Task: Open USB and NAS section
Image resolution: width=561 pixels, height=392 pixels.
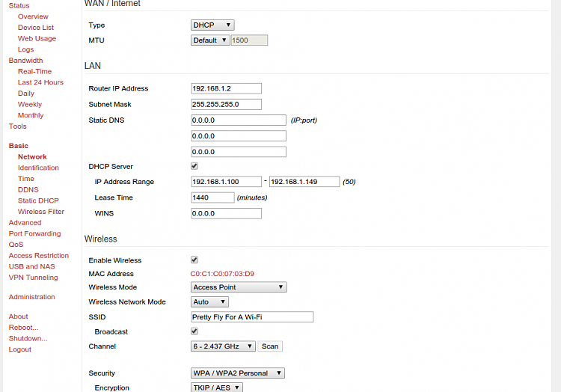Action: [x=32, y=266]
